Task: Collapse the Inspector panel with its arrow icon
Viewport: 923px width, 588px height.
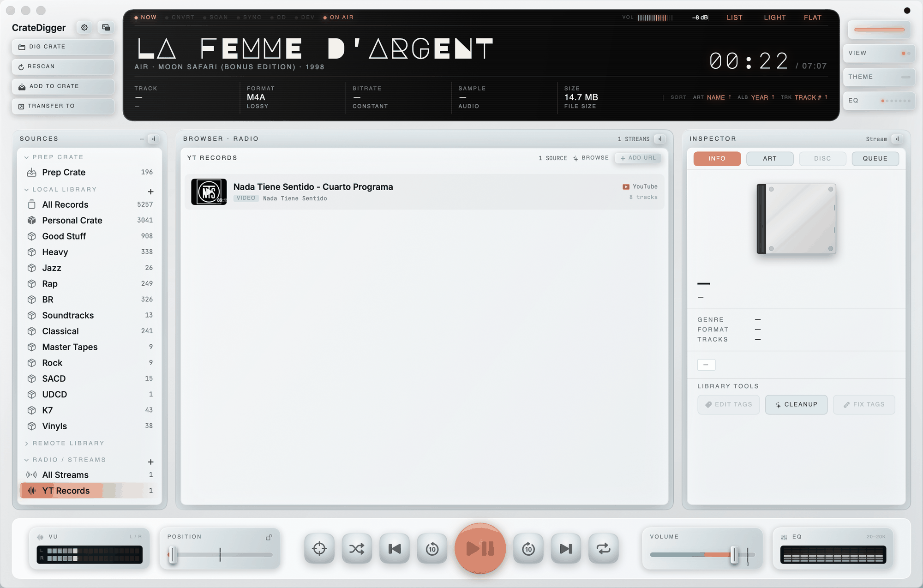Action: point(897,139)
